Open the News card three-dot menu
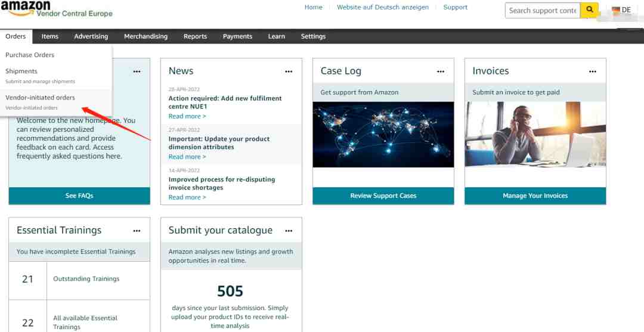This screenshot has height=332, width=644. click(289, 72)
